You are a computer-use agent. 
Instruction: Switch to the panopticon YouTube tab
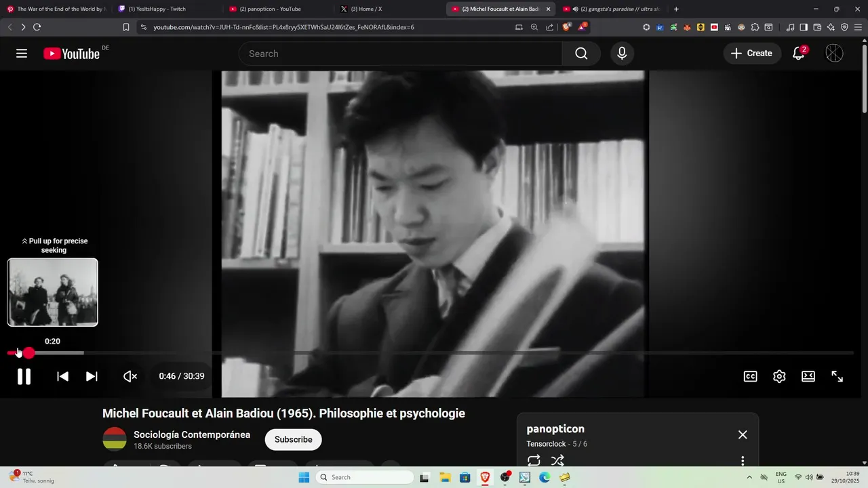[x=277, y=9]
